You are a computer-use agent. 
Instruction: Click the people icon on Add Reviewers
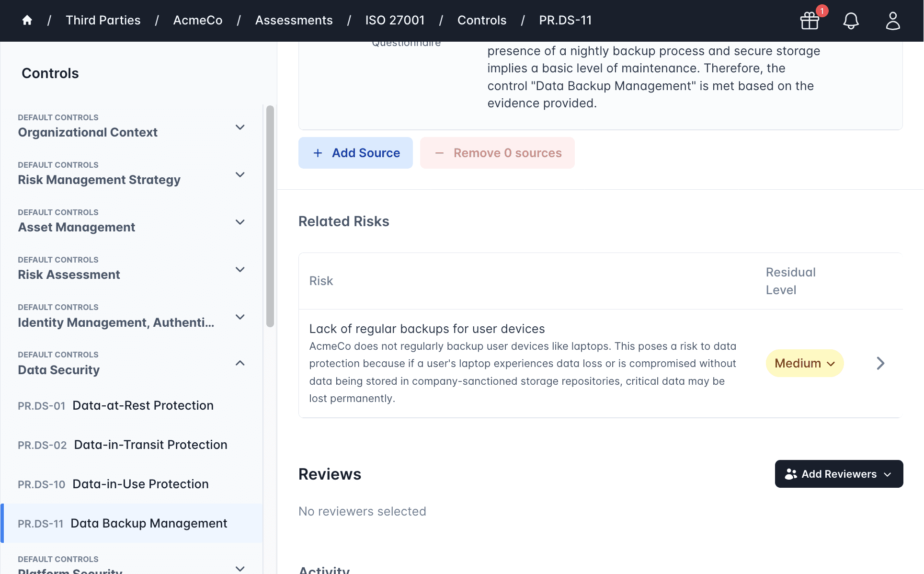791,474
